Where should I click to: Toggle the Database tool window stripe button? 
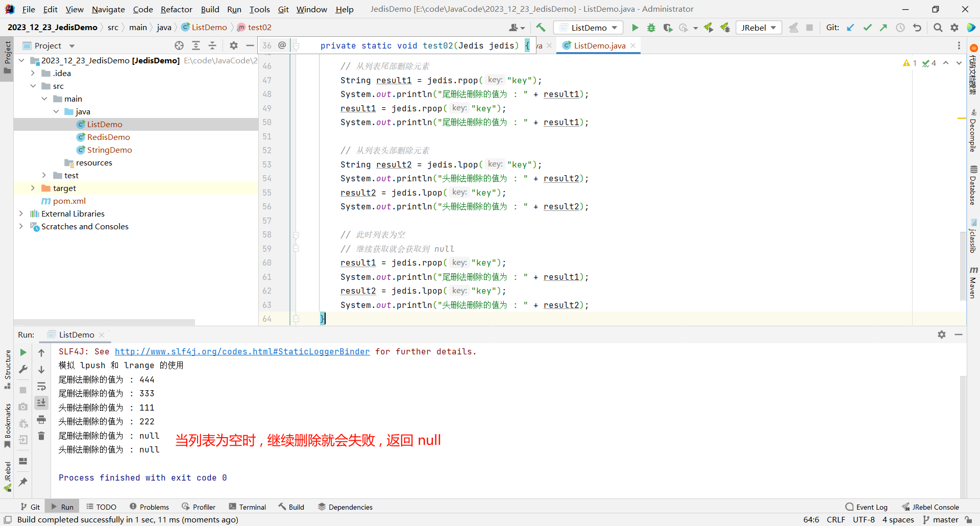point(973,185)
